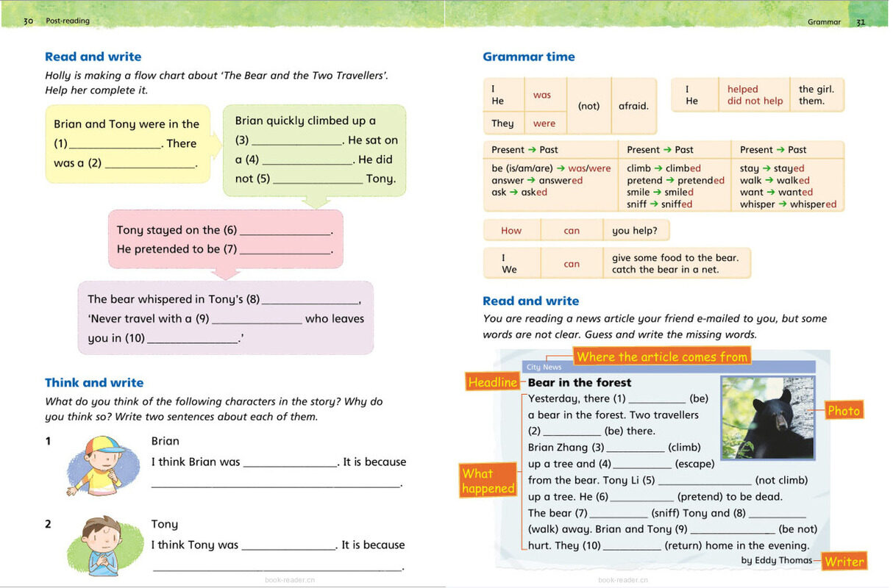This screenshot has width=893, height=588.
Task: Click the Read and write heading on left page
Action: (93, 57)
